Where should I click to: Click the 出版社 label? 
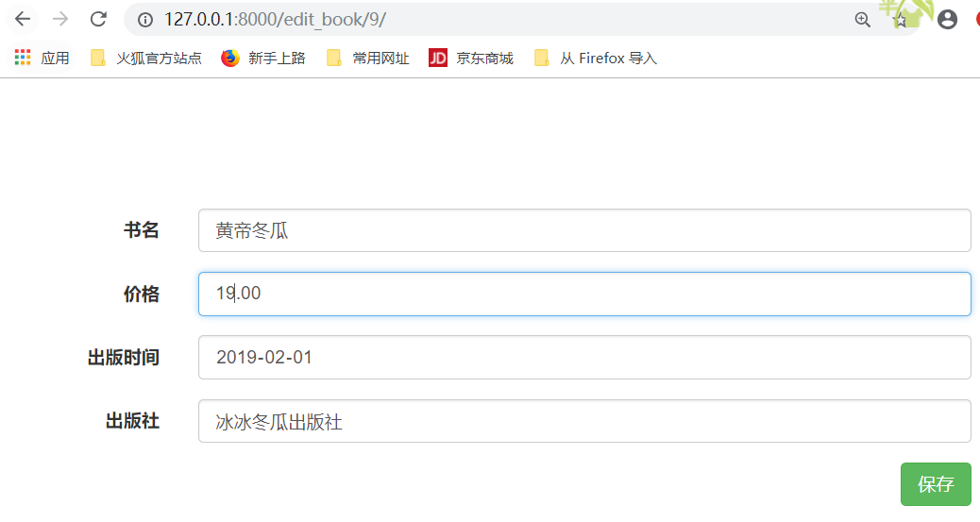[132, 421]
